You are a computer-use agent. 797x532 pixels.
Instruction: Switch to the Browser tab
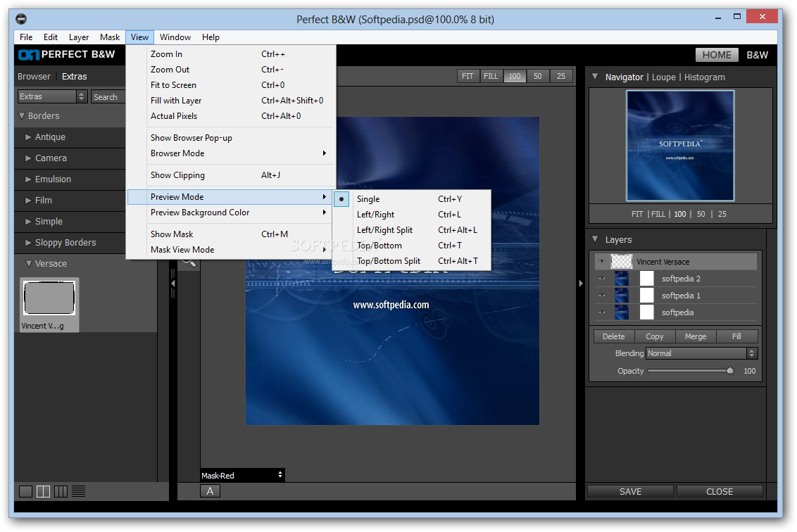[34, 77]
